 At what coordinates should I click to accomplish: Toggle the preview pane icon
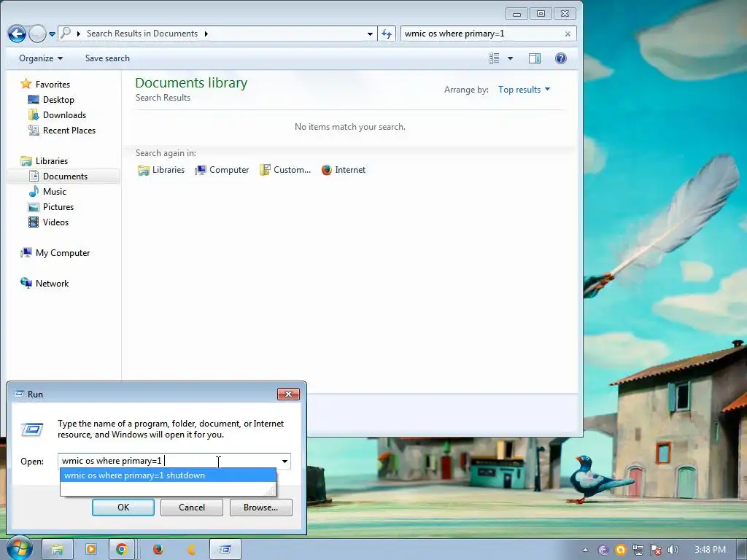tap(535, 58)
